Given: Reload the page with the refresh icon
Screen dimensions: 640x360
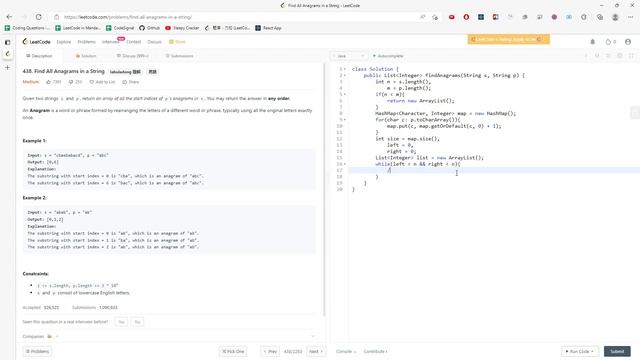Looking at the screenshot, I should [x=38, y=17].
